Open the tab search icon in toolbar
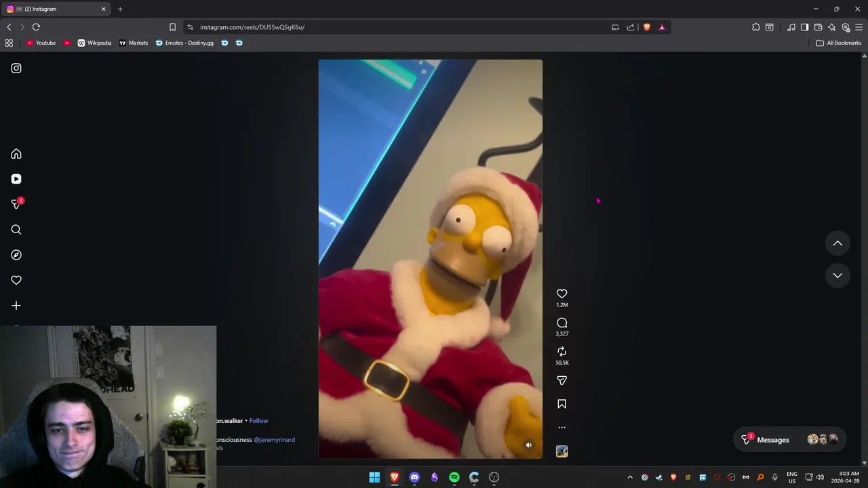 tap(770, 27)
